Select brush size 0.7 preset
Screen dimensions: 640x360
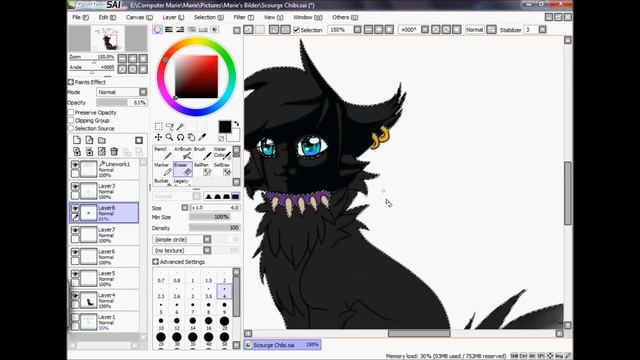(x=161, y=277)
